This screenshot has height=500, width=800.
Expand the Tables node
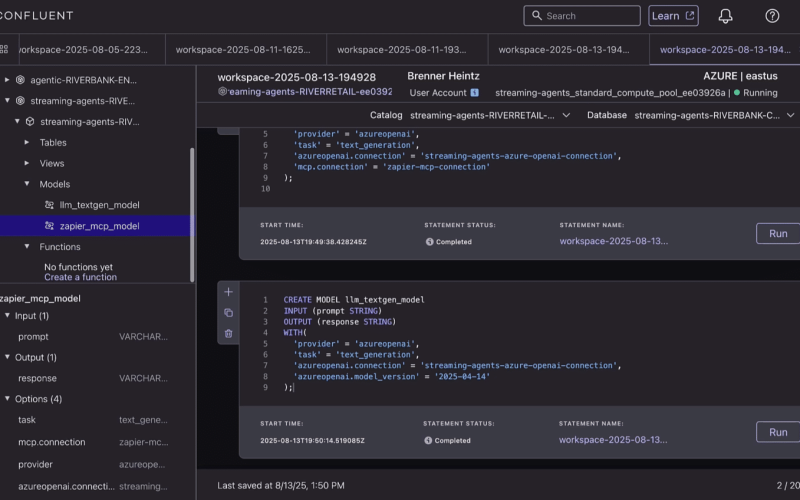coord(27,142)
